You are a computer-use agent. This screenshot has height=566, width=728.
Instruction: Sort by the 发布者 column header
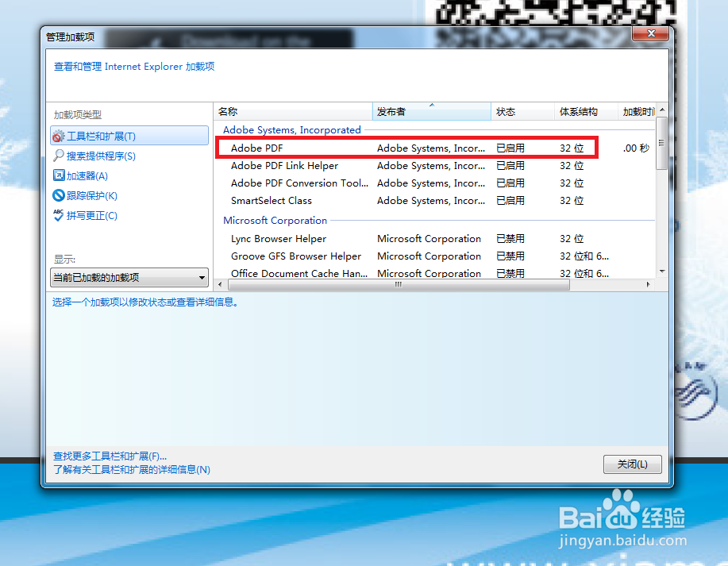[431, 111]
